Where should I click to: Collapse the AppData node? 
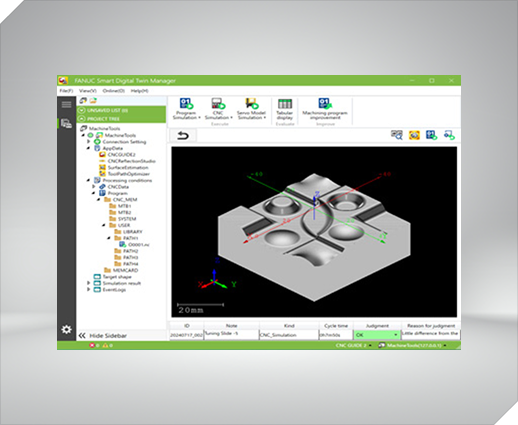(88, 148)
